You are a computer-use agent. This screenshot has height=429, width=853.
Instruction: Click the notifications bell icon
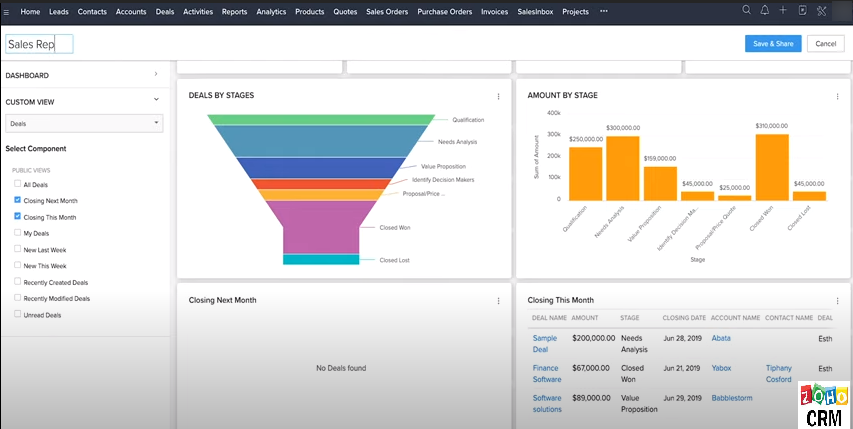[x=764, y=11]
